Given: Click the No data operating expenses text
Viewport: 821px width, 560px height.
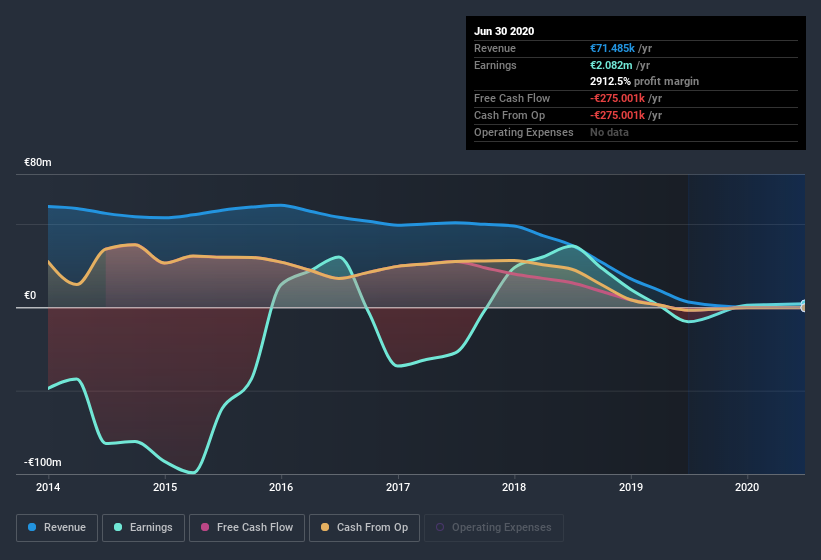Looking at the screenshot, I should [609, 132].
